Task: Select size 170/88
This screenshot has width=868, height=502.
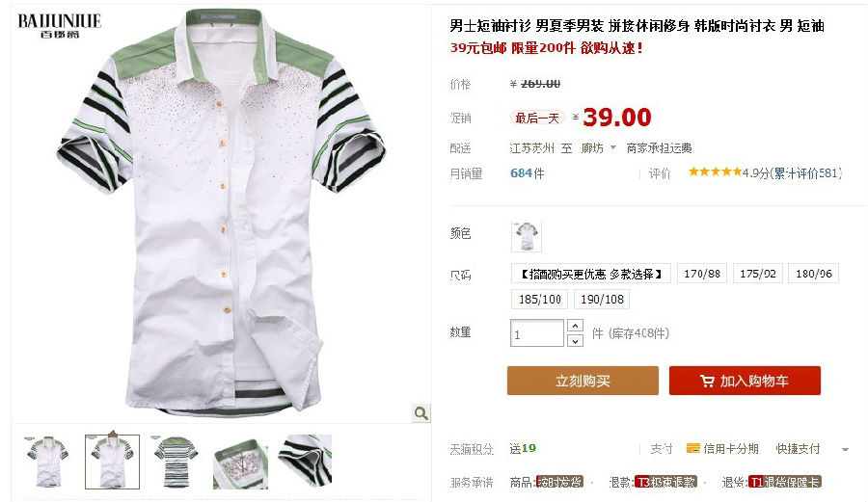Action: 702,274
